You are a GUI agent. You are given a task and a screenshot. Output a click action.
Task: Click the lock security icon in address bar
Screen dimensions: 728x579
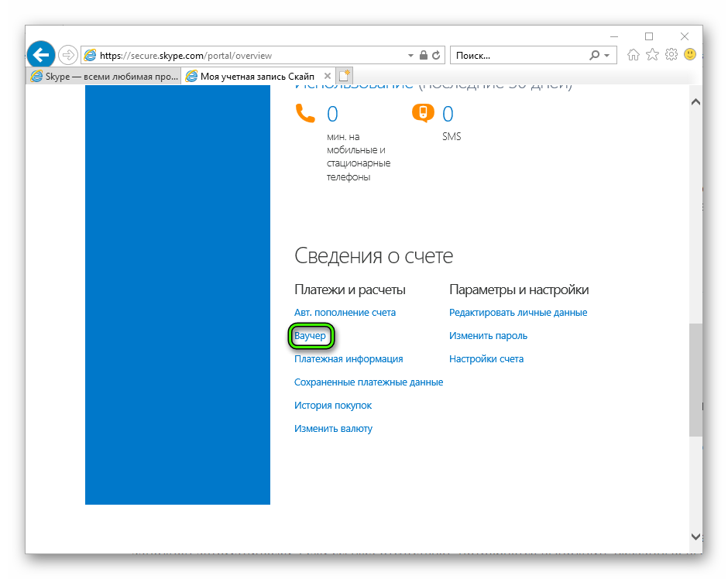(x=424, y=55)
